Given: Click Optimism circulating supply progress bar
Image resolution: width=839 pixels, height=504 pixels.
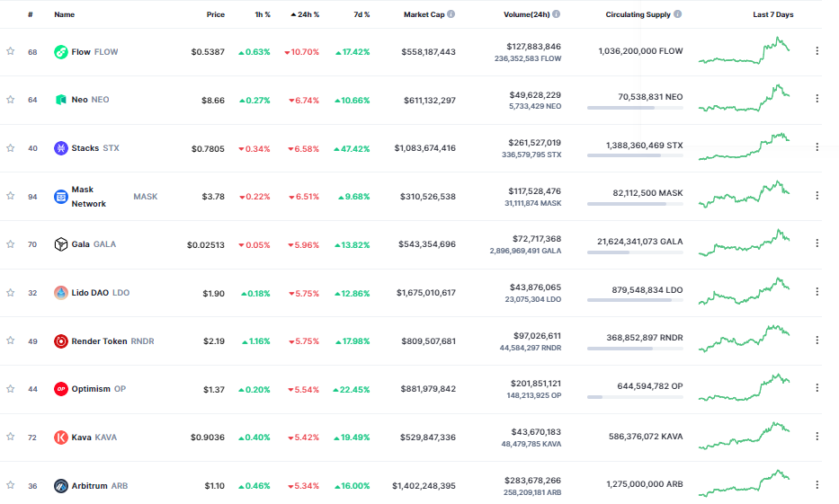Looking at the screenshot, I should click(x=635, y=397).
